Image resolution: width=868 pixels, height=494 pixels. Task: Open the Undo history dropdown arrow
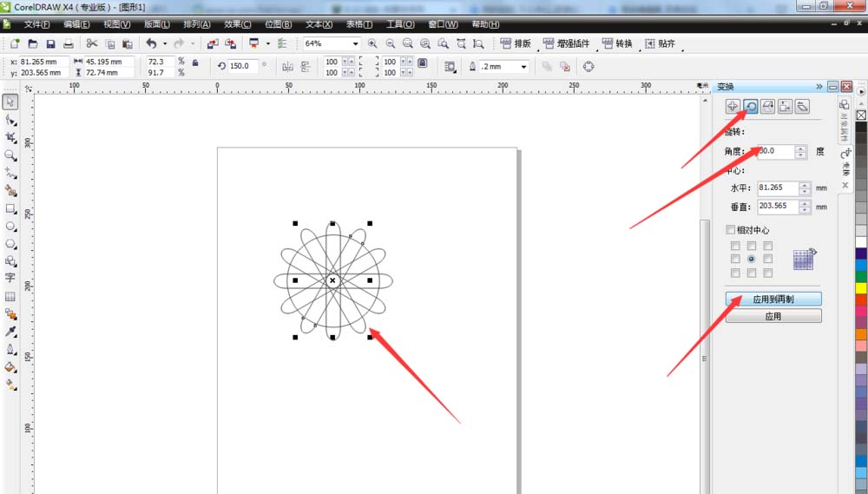pos(164,43)
